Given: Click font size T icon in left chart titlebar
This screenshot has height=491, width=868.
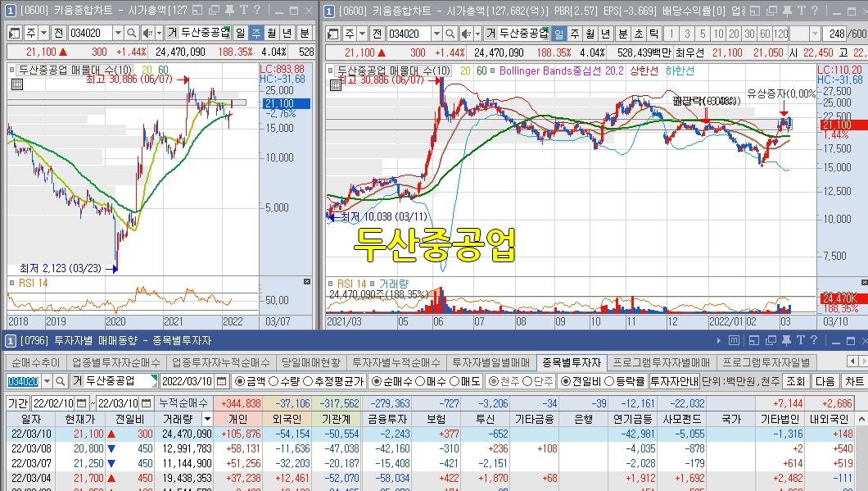Looking at the screenshot, I should (243, 10).
